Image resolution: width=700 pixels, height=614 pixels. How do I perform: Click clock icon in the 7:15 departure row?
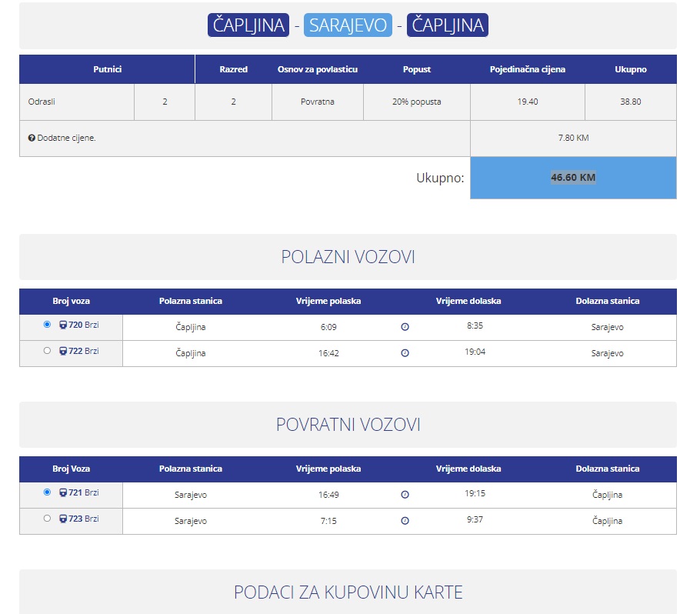point(405,521)
